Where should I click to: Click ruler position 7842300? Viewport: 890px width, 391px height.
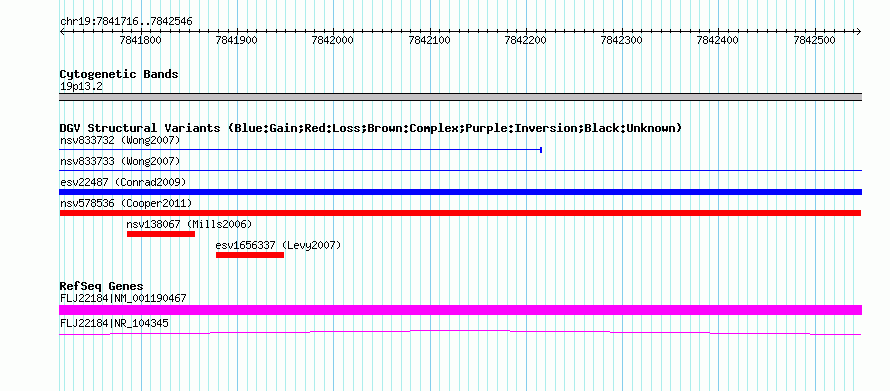(622, 40)
